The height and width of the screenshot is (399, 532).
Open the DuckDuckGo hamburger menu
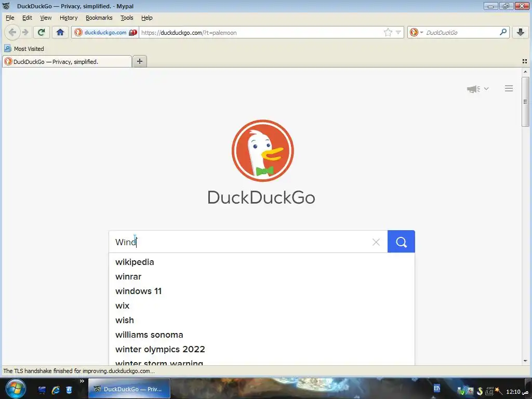pyautogui.click(x=509, y=88)
